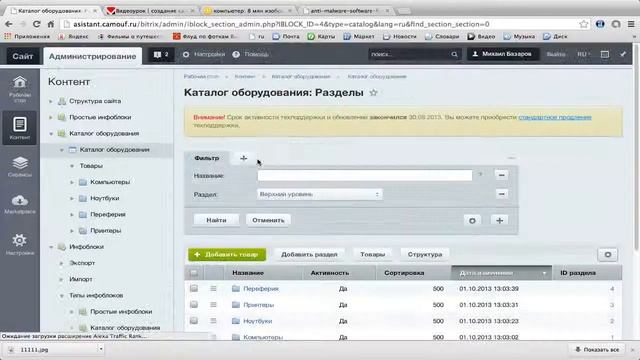The height and width of the screenshot is (360, 640).
Task: Collapse Инфоблоки tree node
Action: coord(51,247)
